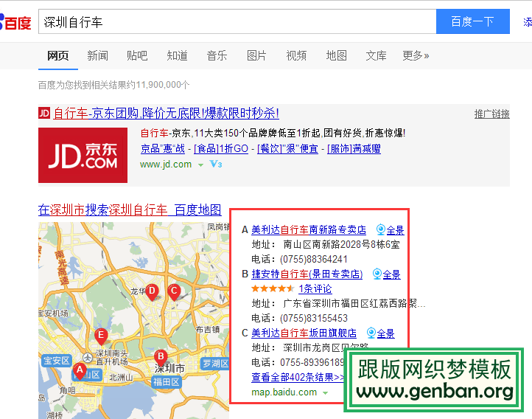Screen dimensions: 532x419
Task: Visit the www.jd.com URL
Action: 166,165
